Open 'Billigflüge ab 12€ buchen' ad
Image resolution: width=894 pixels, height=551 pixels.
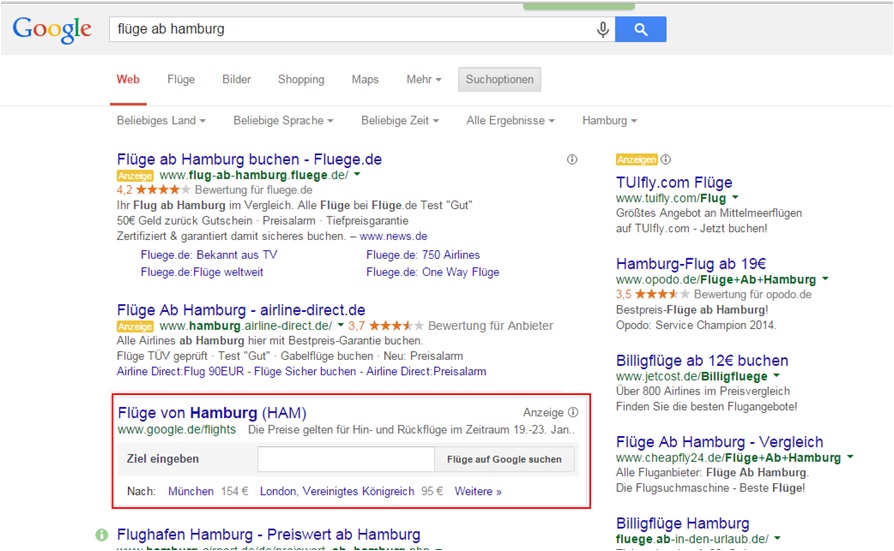702,360
